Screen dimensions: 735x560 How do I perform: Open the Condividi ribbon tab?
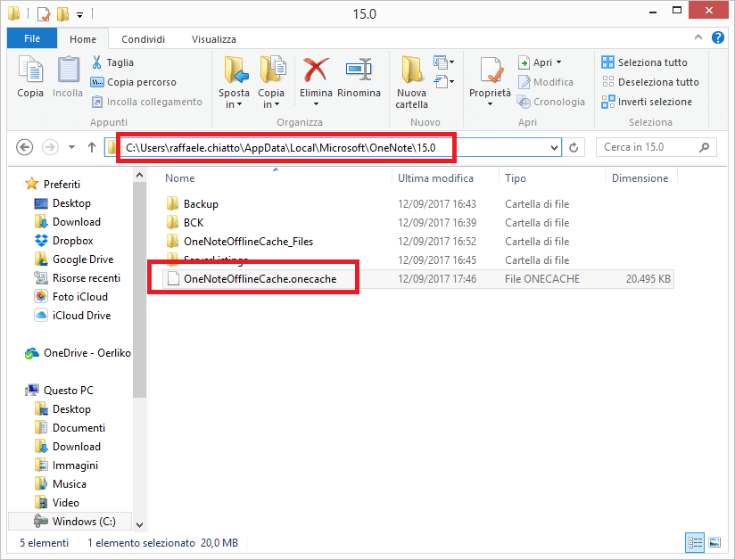(x=143, y=39)
